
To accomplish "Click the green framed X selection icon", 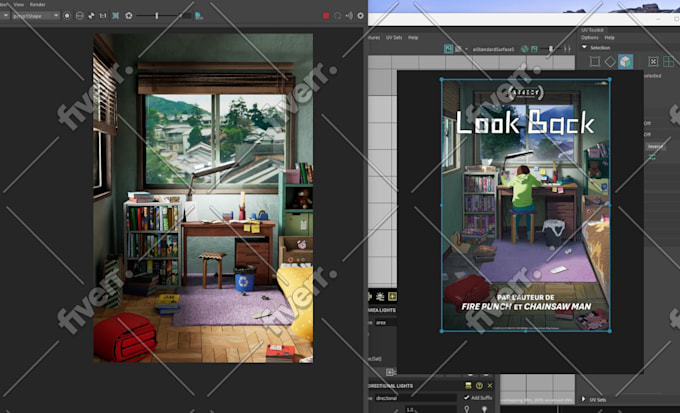I will 653,62.
